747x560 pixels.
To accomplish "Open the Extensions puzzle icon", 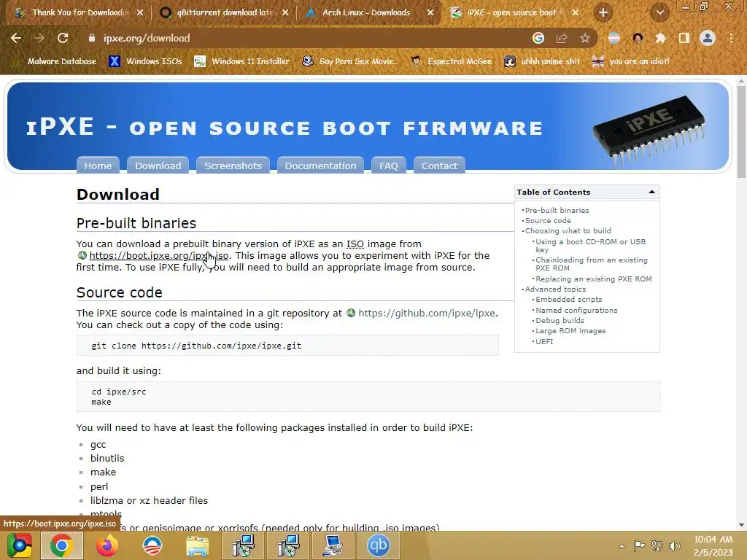I will coord(660,38).
